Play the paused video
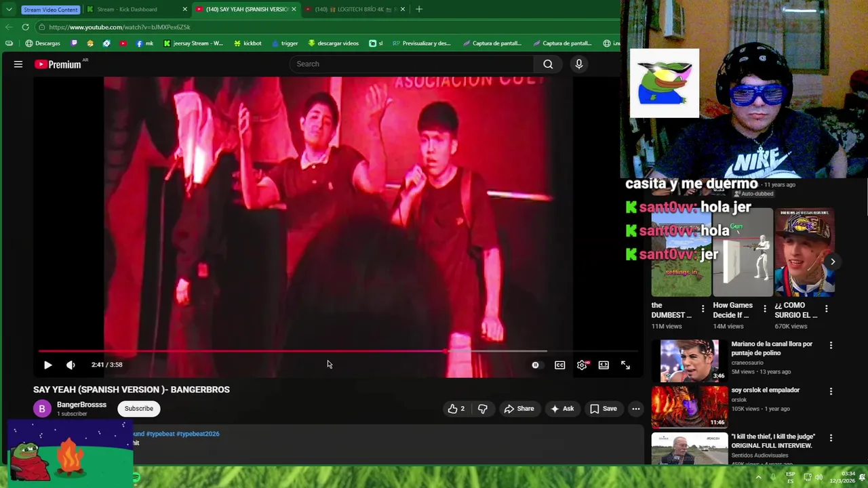 (47, 365)
